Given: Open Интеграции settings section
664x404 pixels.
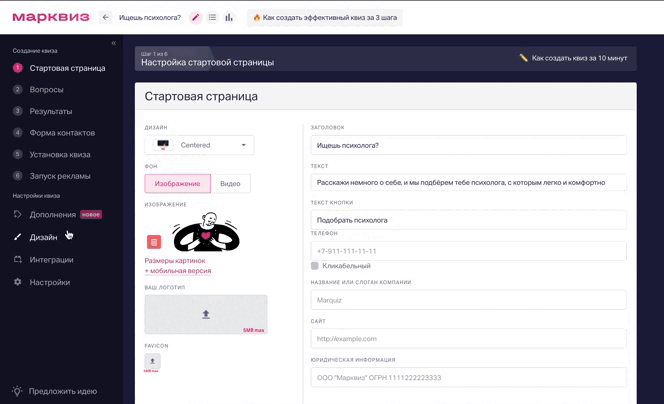Looking at the screenshot, I should [x=51, y=260].
